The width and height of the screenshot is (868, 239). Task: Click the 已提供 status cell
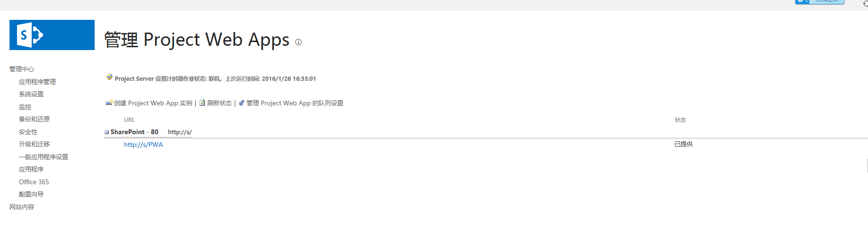pos(684,144)
